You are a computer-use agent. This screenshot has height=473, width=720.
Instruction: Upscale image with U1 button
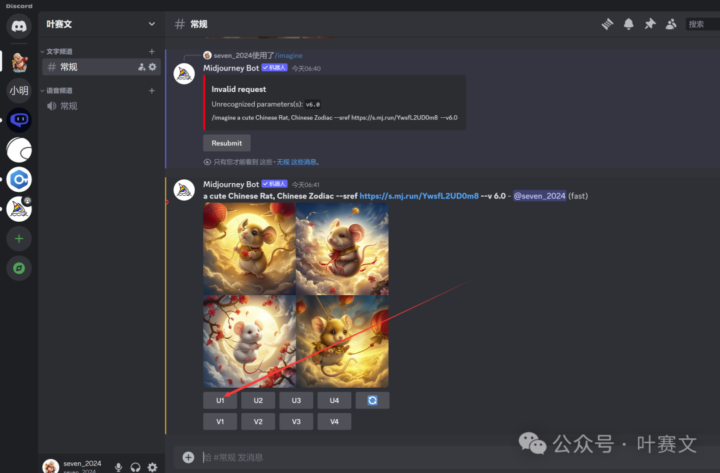point(220,400)
